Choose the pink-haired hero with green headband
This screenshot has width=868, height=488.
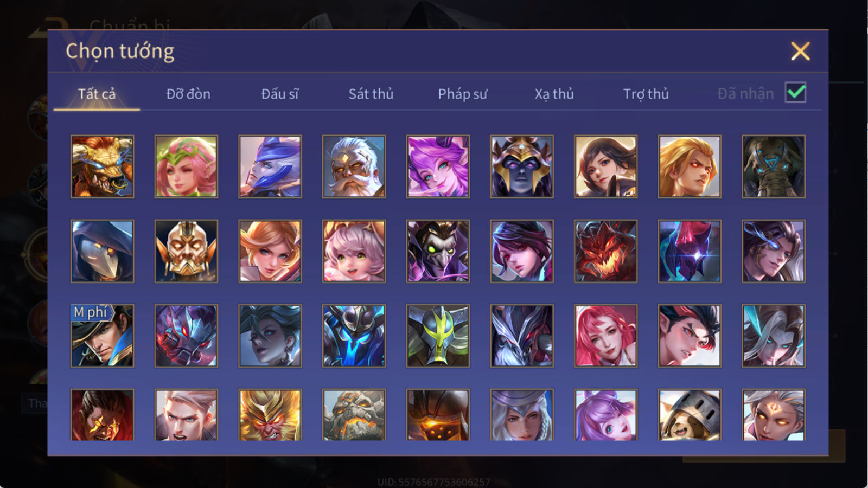pyautogui.click(x=186, y=166)
